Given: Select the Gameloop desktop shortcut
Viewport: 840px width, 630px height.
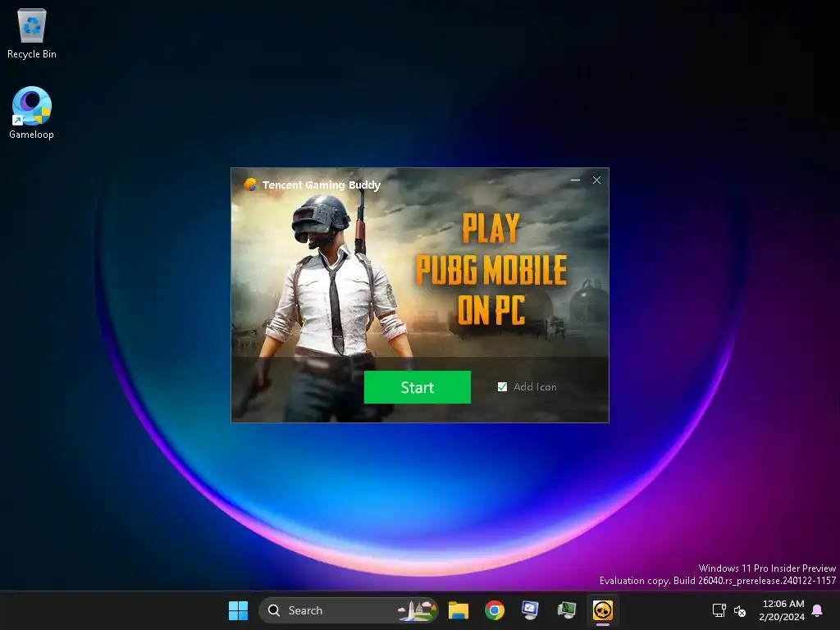Looking at the screenshot, I should tap(32, 113).
